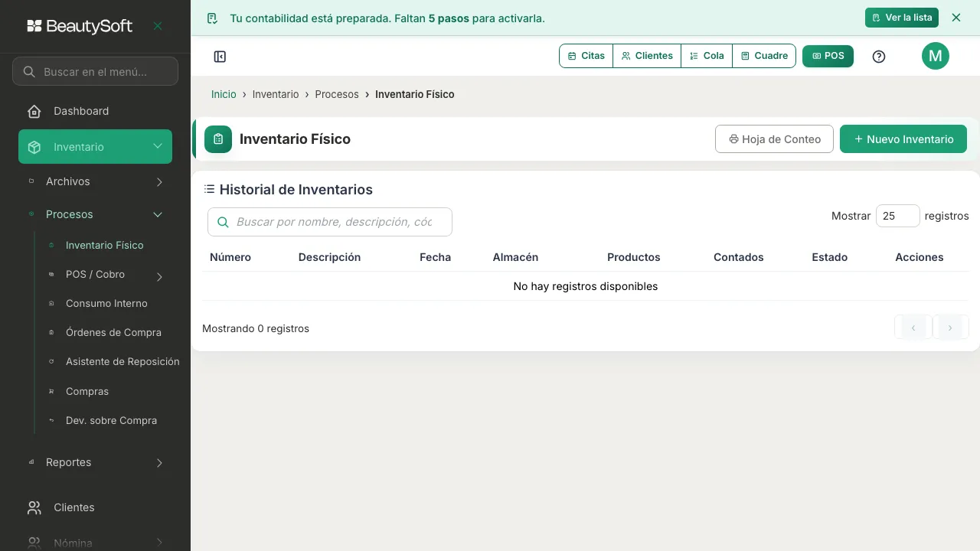This screenshot has height=551, width=980.
Task: Dismiss the accounting notification banner
Action: click(x=956, y=18)
